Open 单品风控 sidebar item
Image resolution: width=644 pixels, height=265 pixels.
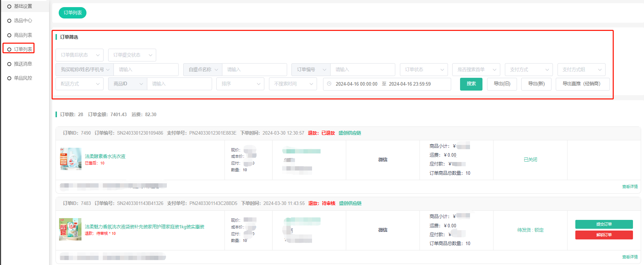tap(23, 78)
